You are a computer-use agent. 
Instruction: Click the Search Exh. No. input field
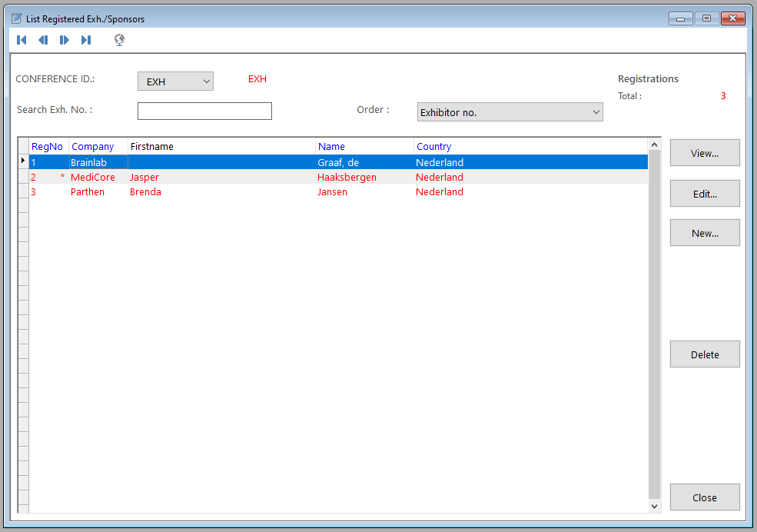tap(204, 111)
